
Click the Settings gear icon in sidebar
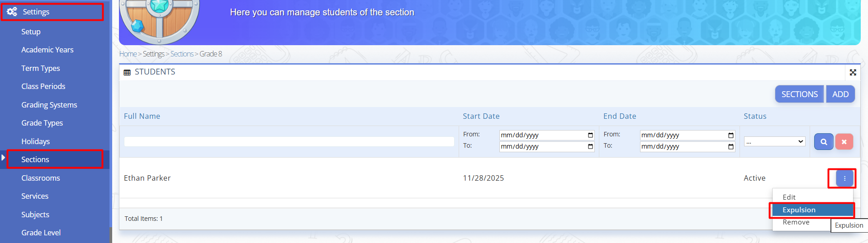tap(12, 12)
